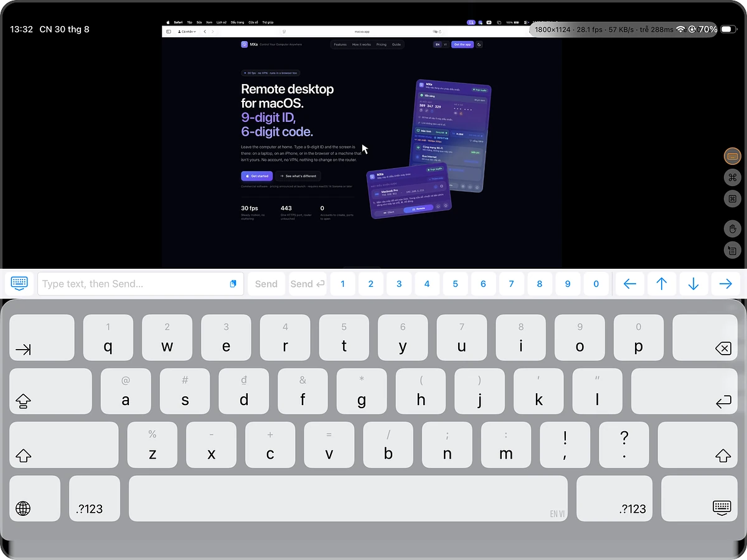Open the Apple menu in remote Mac
This screenshot has width=747, height=560.
(x=167, y=22)
